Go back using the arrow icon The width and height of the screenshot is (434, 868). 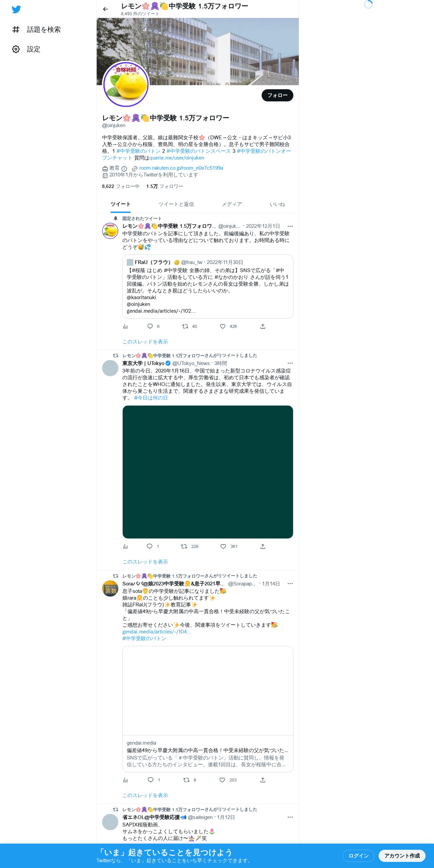click(105, 9)
